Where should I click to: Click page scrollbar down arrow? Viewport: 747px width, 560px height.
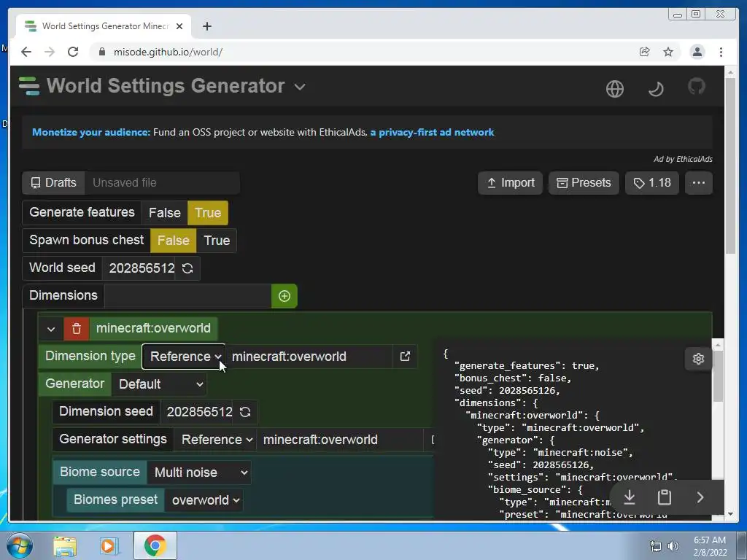730,514
